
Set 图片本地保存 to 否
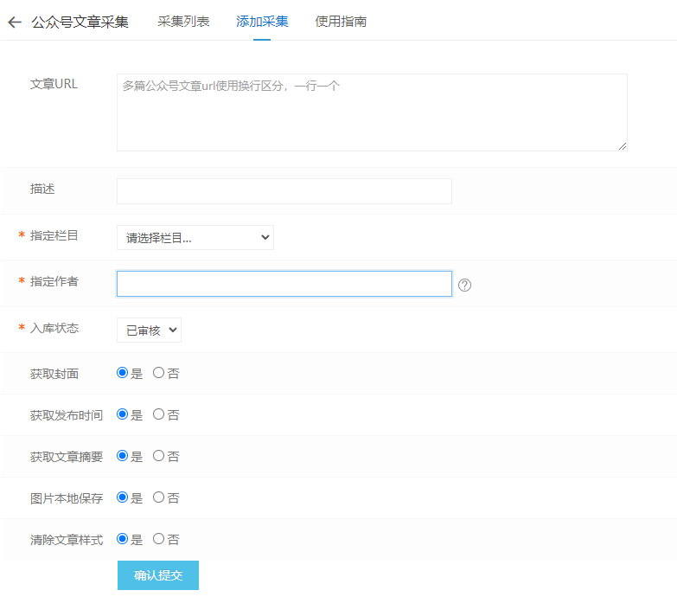tap(158, 497)
